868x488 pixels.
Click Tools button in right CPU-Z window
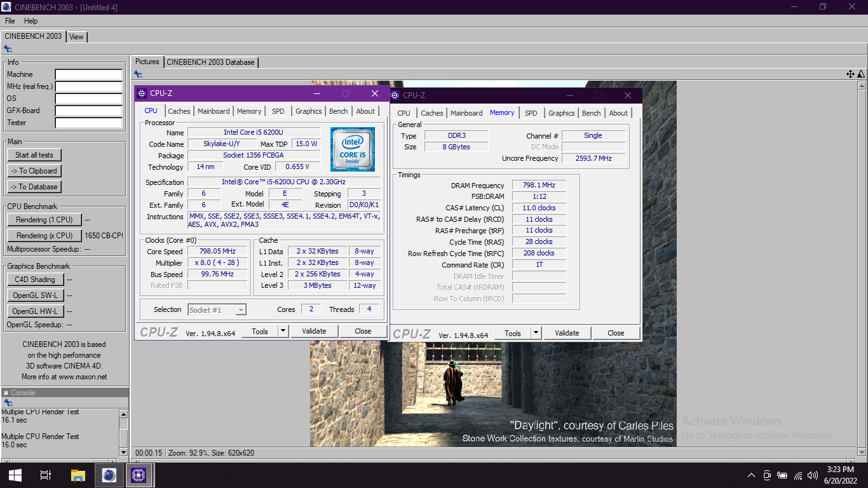click(x=513, y=333)
